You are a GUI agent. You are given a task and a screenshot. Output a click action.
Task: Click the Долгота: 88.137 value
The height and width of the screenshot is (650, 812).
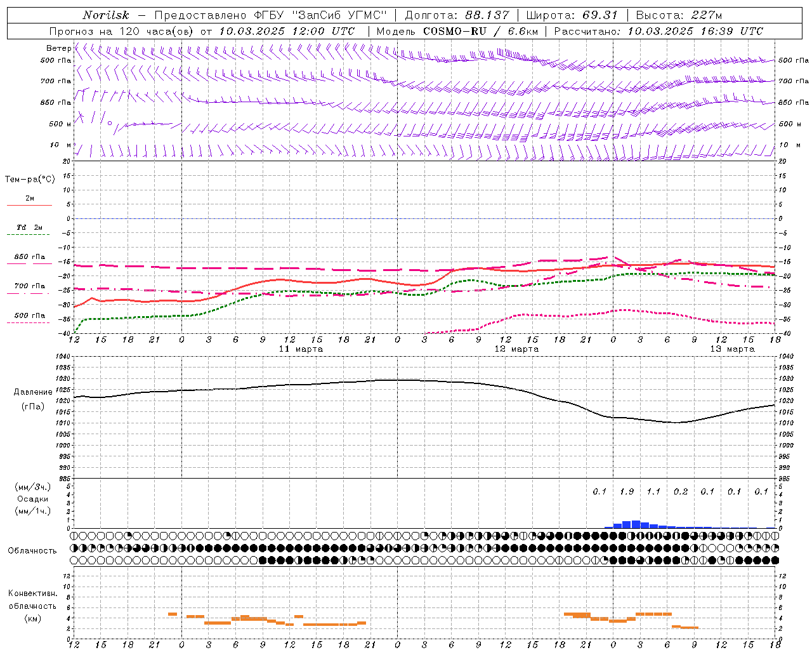point(457,15)
